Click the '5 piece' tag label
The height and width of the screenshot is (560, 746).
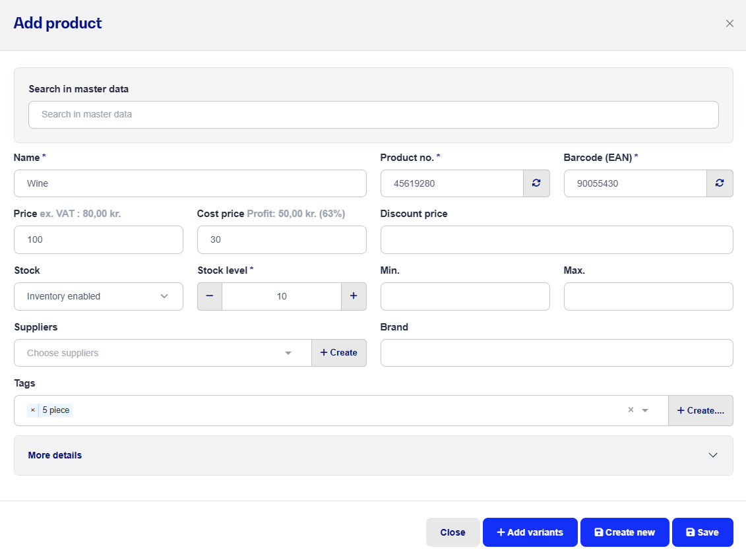55,410
